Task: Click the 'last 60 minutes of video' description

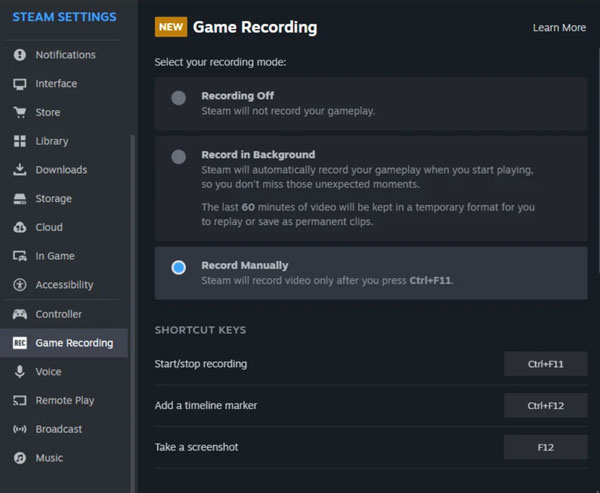Action: click(x=368, y=214)
